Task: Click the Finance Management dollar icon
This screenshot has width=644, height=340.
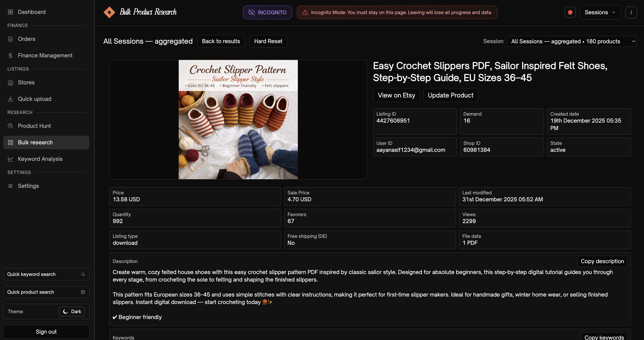Action: [x=10, y=55]
